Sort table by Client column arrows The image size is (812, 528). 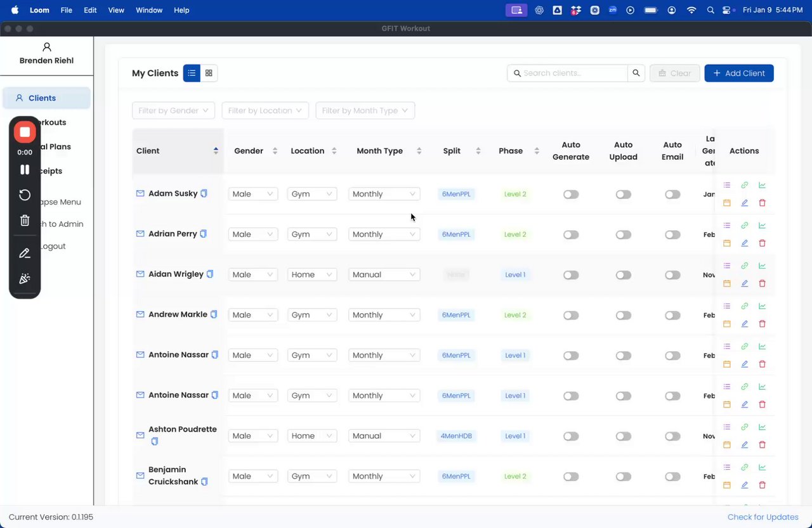tap(216, 151)
